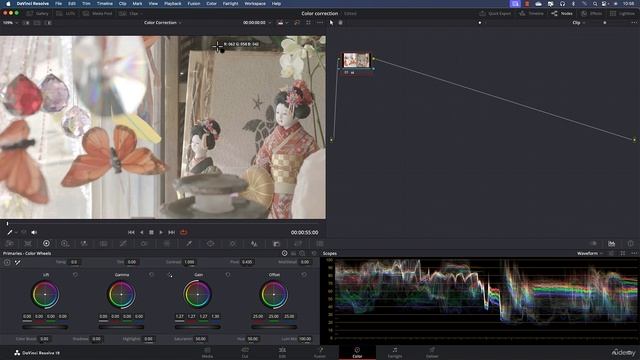640x360 pixels.
Task: Select the corrector node thumbnail
Action: pyautogui.click(x=356, y=60)
